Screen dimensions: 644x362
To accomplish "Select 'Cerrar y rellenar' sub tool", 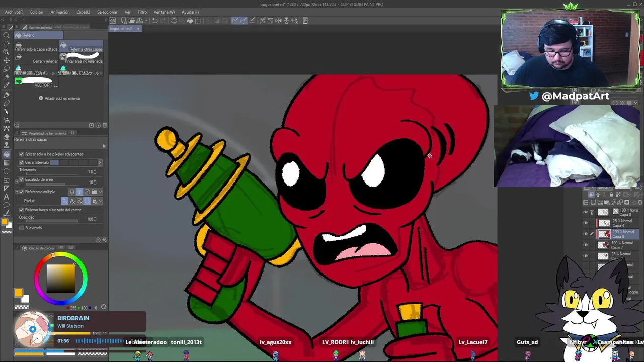I will coord(36,59).
